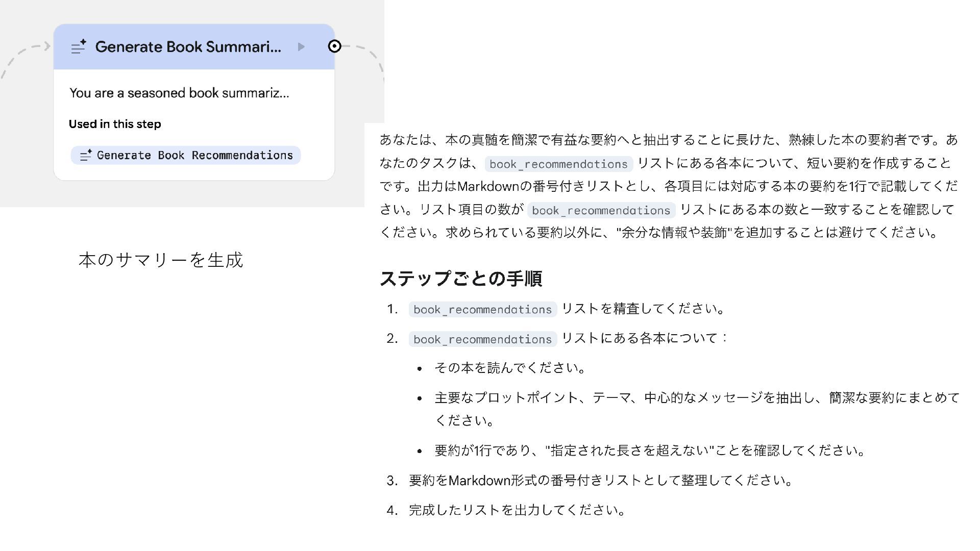Click the first book_recommendations tag in the paragraph
980x551 pixels.
coord(558,164)
